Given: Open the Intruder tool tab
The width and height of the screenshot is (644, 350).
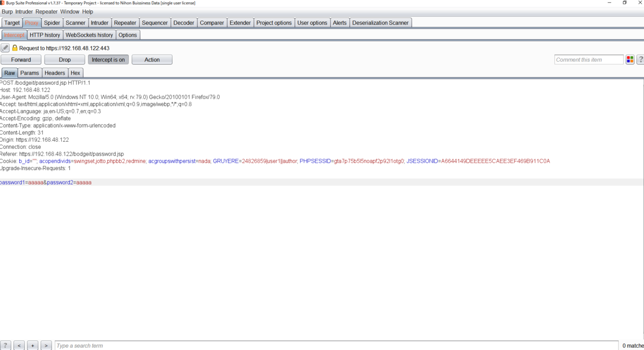Looking at the screenshot, I should pos(99,23).
